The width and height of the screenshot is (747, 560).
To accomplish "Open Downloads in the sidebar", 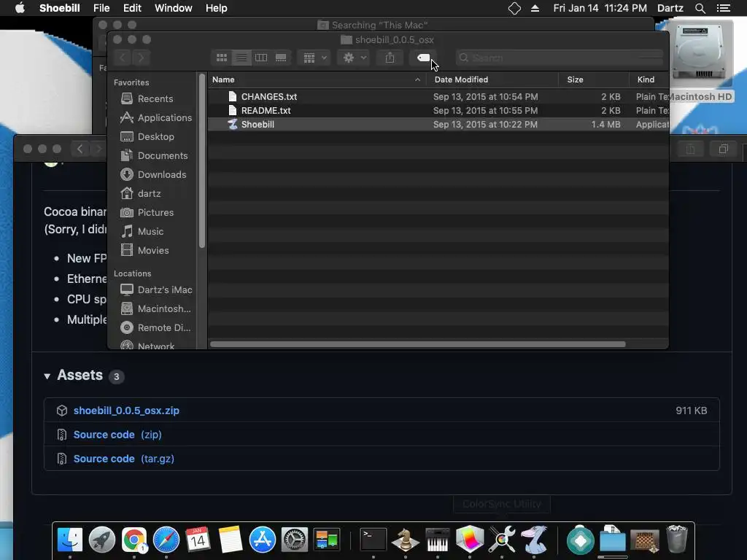I will pos(153,175).
